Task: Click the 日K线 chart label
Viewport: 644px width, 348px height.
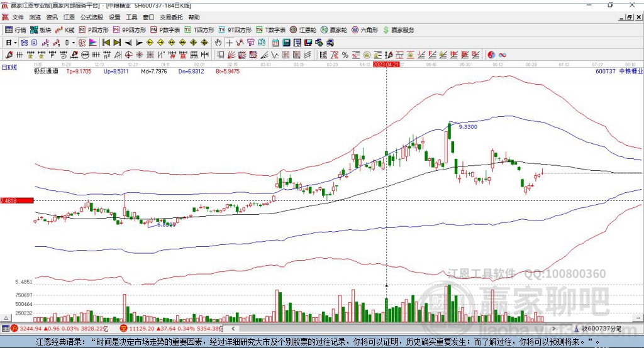Action: click(x=9, y=67)
